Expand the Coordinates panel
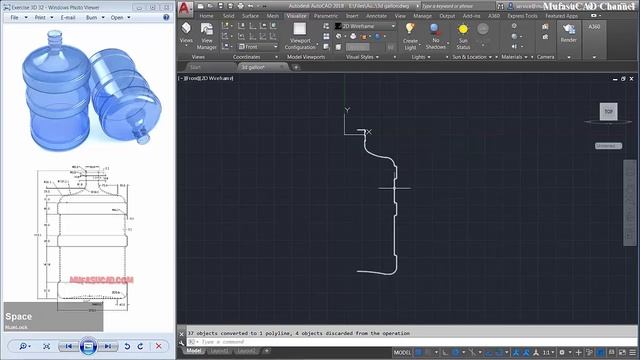This screenshot has width=640, height=360. [277, 57]
